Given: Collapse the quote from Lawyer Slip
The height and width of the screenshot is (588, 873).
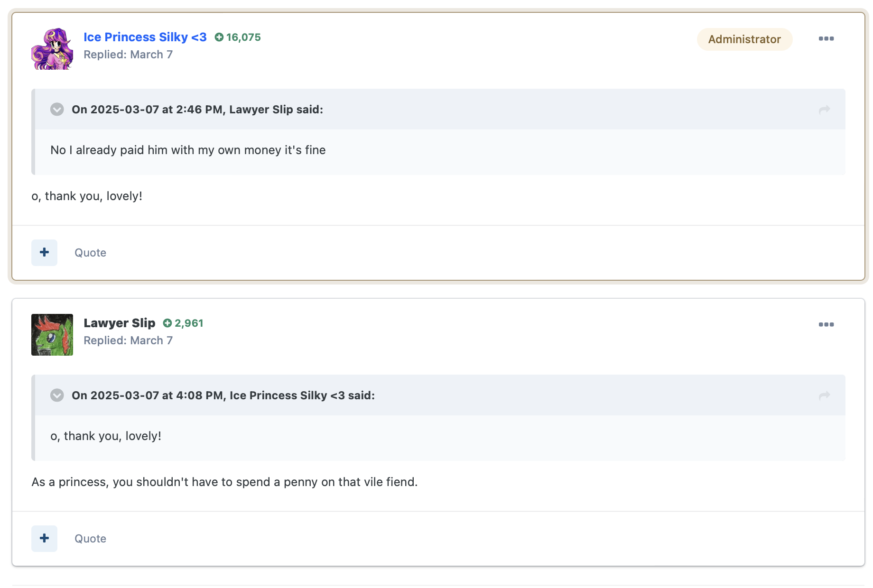Looking at the screenshot, I should 57,110.
